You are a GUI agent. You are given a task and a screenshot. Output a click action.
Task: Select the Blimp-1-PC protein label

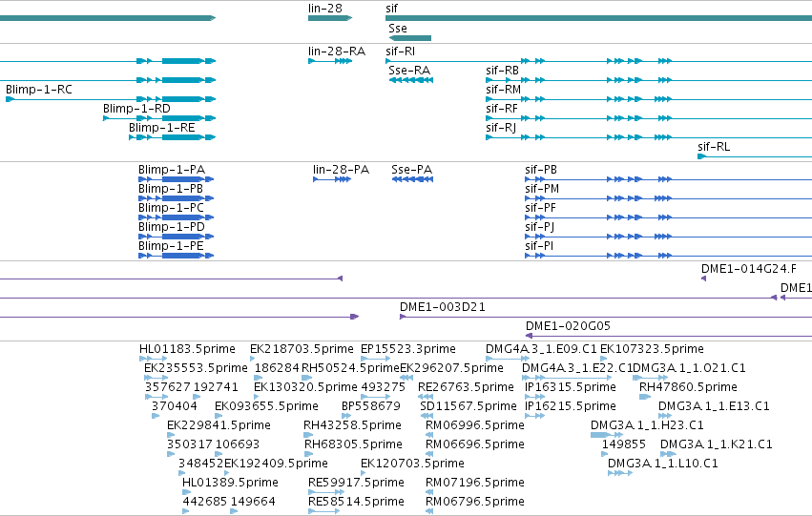(171, 208)
